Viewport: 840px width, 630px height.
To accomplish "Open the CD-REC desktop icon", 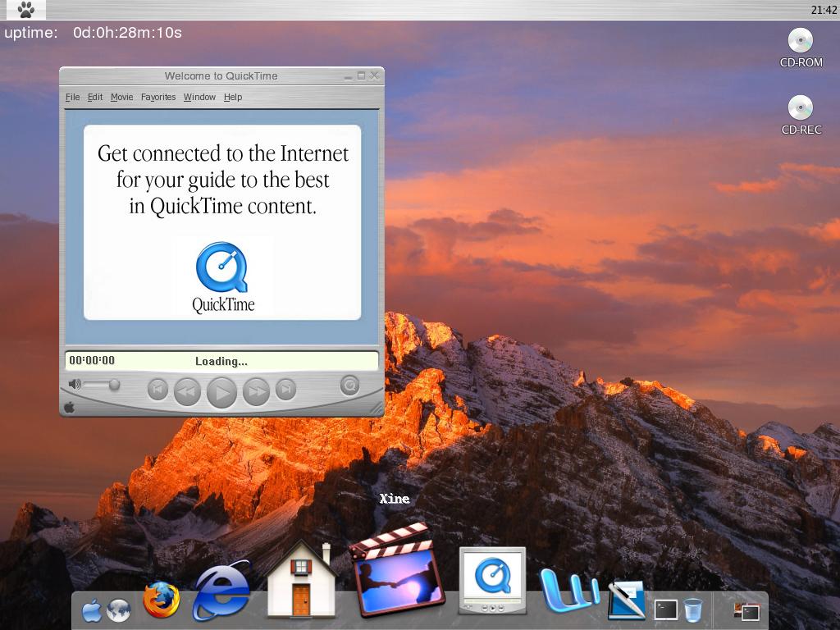I will (x=801, y=115).
